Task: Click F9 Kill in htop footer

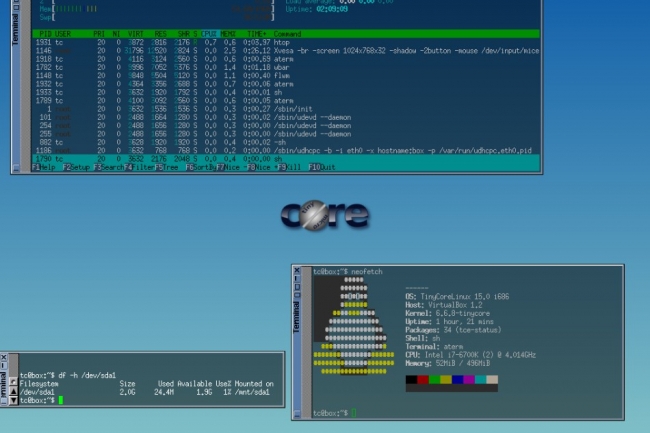Action: (x=289, y=167)
